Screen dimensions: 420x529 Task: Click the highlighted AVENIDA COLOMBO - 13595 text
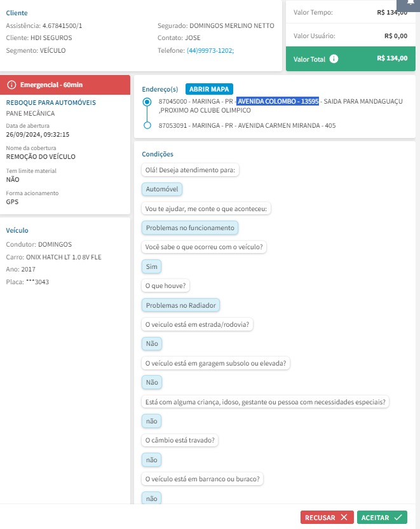point(278,102)
